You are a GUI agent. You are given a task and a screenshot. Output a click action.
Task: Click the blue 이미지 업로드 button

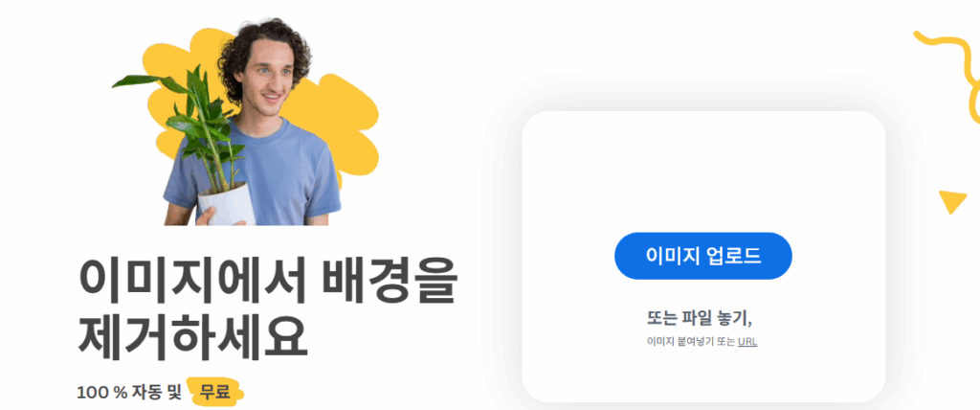point(703,256)
